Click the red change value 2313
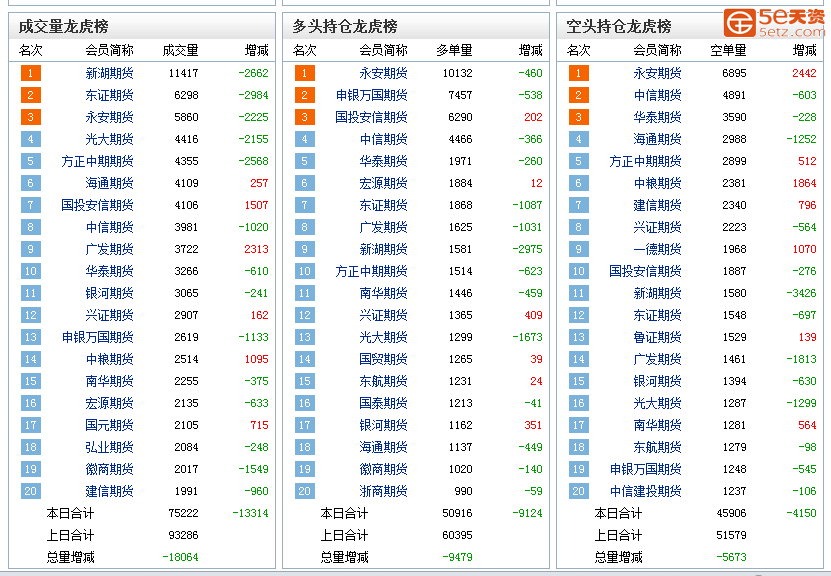Image resolution: width=831 pixels, height=576 pixels. pyautogui.click(x=257, y=249)
